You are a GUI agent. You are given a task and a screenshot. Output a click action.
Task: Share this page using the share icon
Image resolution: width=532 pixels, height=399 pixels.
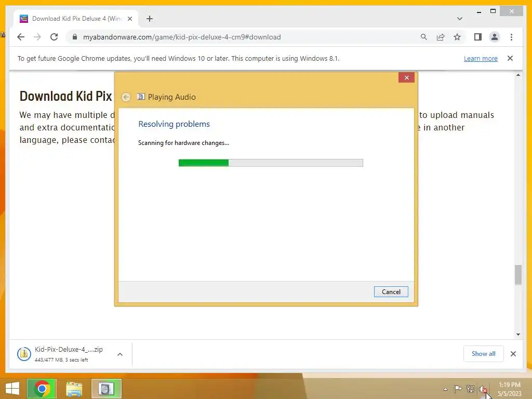pos(441,37)
